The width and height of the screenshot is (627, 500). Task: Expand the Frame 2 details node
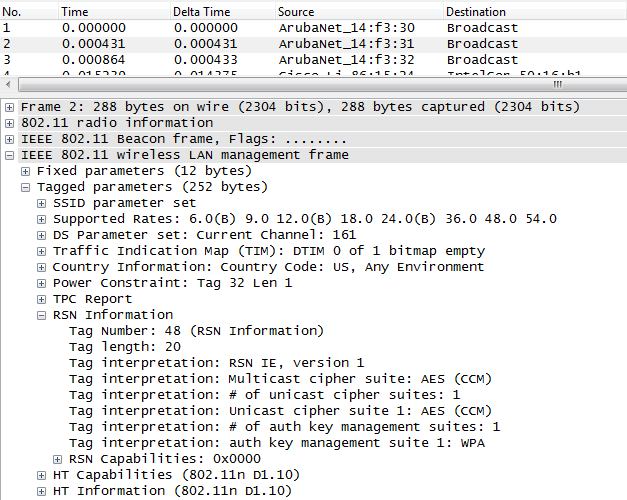tap(10, 107)
